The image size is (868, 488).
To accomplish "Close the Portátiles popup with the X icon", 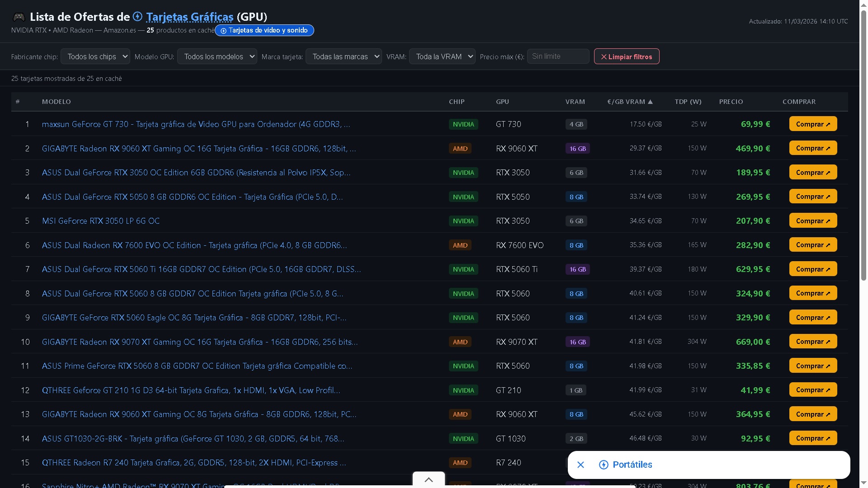I will click(x=581, y=465).
